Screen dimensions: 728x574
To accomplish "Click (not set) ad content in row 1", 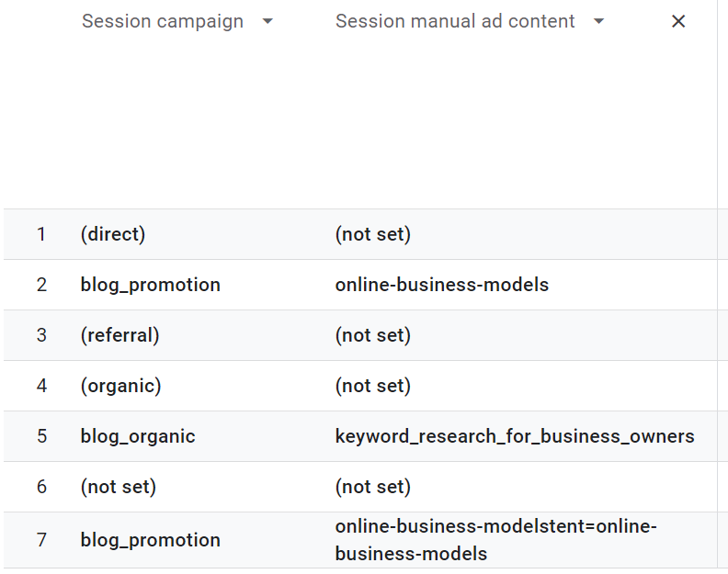I will [x=373, y=234].
